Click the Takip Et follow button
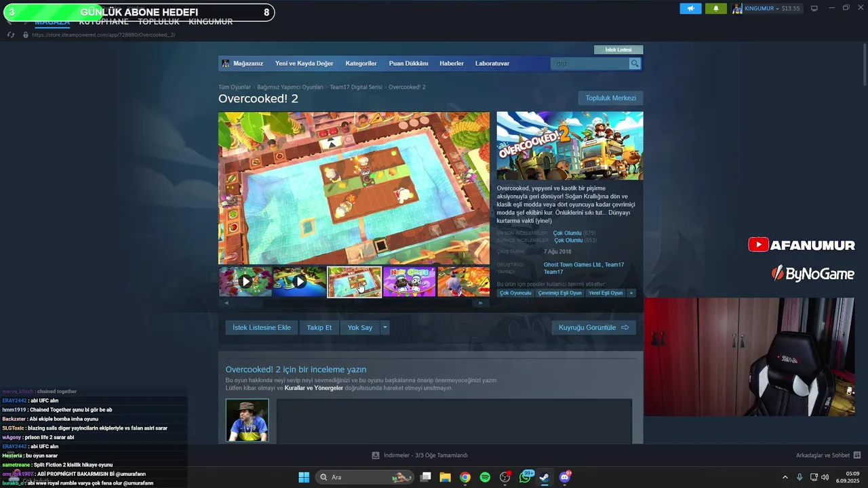 tap(319, 327)
